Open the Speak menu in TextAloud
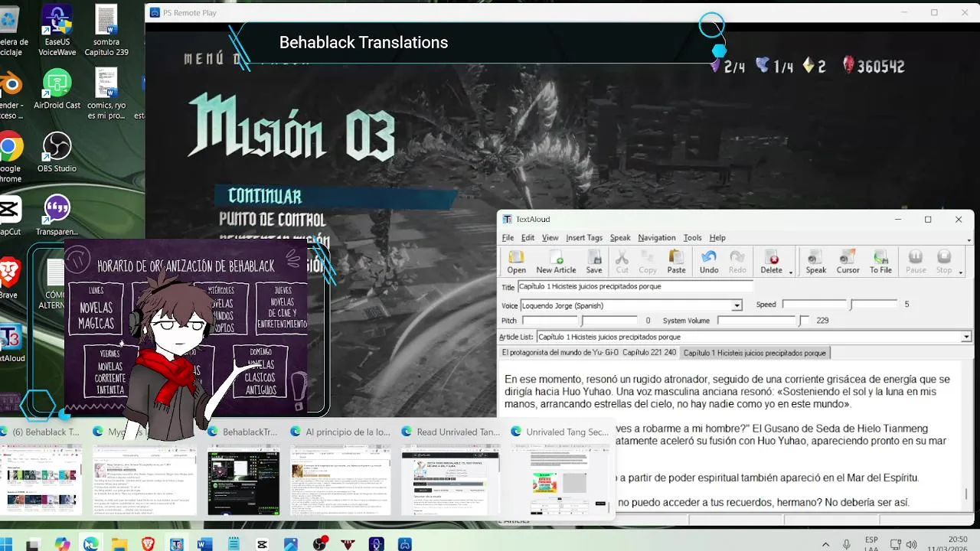 620,238
